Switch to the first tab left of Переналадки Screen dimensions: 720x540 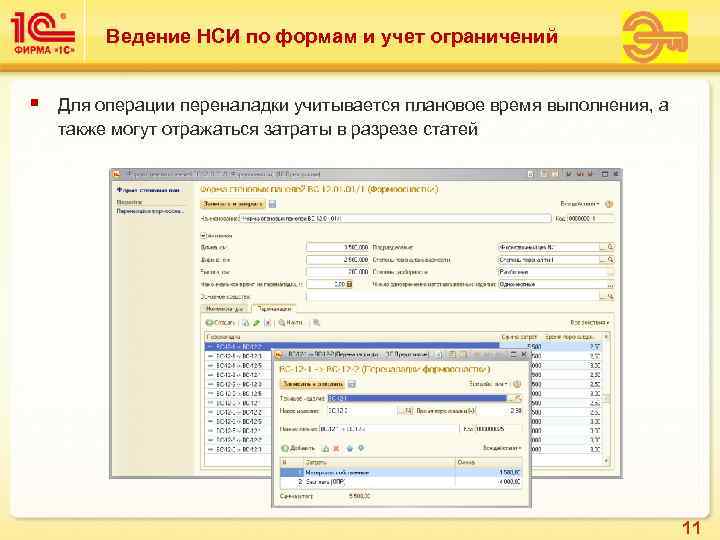tap(225, 309)
